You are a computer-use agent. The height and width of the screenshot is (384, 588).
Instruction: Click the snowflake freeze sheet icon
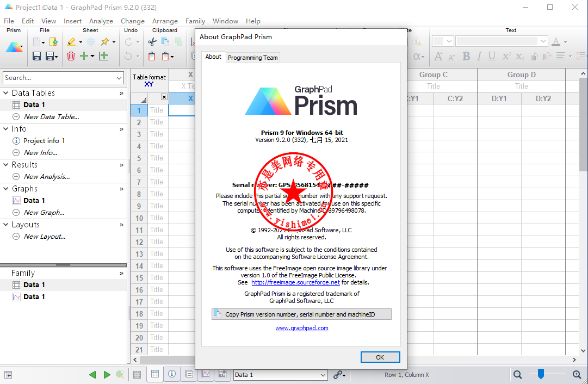click(91, 42)
